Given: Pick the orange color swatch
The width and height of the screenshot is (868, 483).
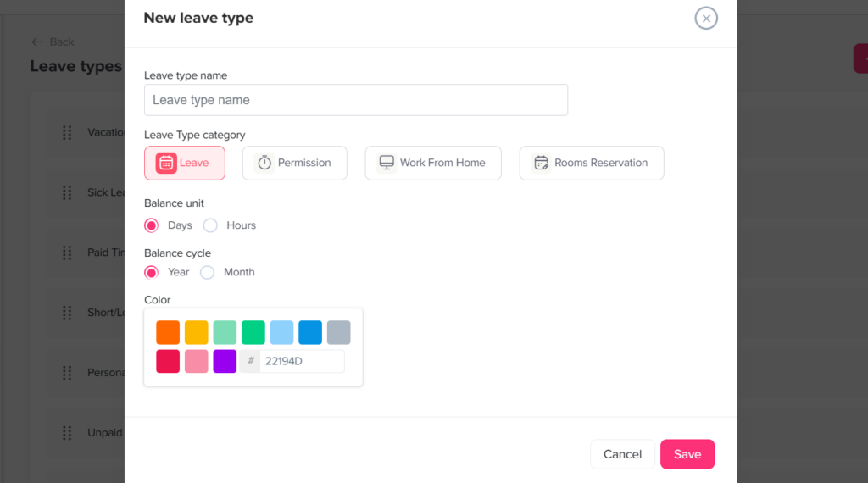Looking at the screenshot, I should (168, 332).
